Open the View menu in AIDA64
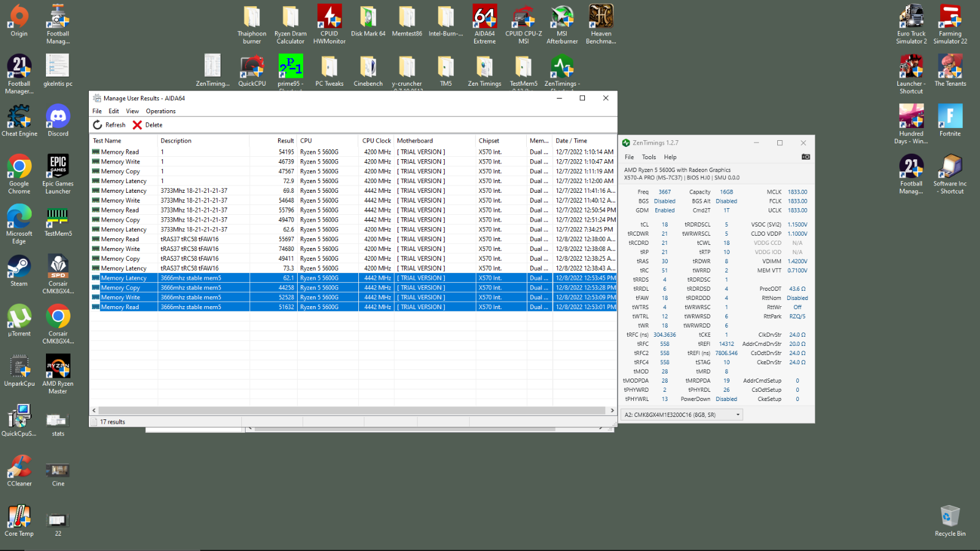The height and width of the screenshot is (551, 980). 132,111
